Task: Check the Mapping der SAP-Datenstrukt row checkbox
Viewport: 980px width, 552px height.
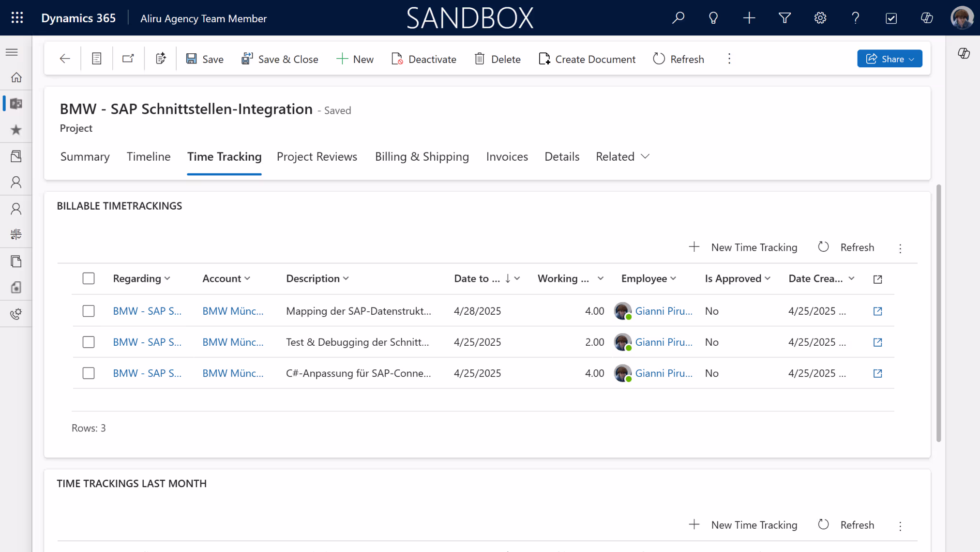Action: coord(89,311)
